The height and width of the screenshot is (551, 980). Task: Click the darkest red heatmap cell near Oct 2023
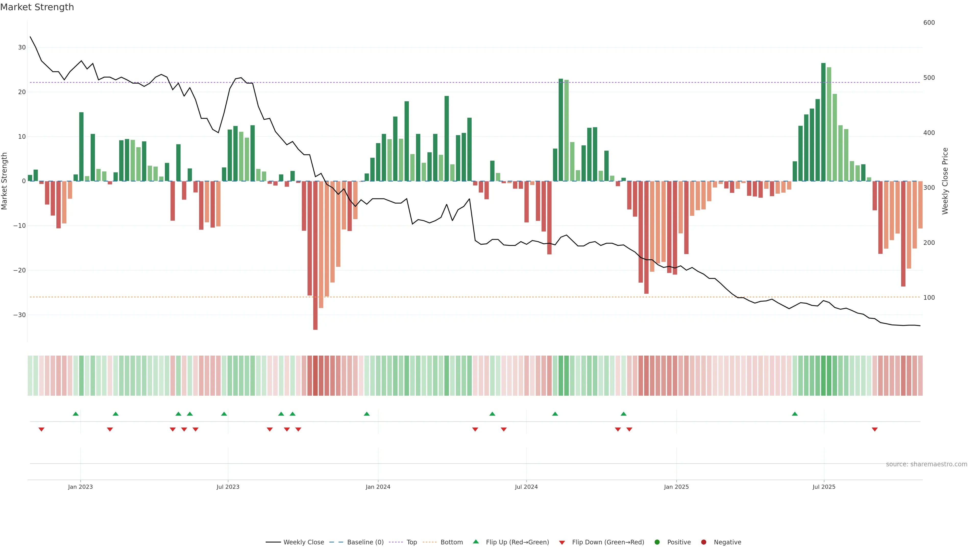coord(315,375)
